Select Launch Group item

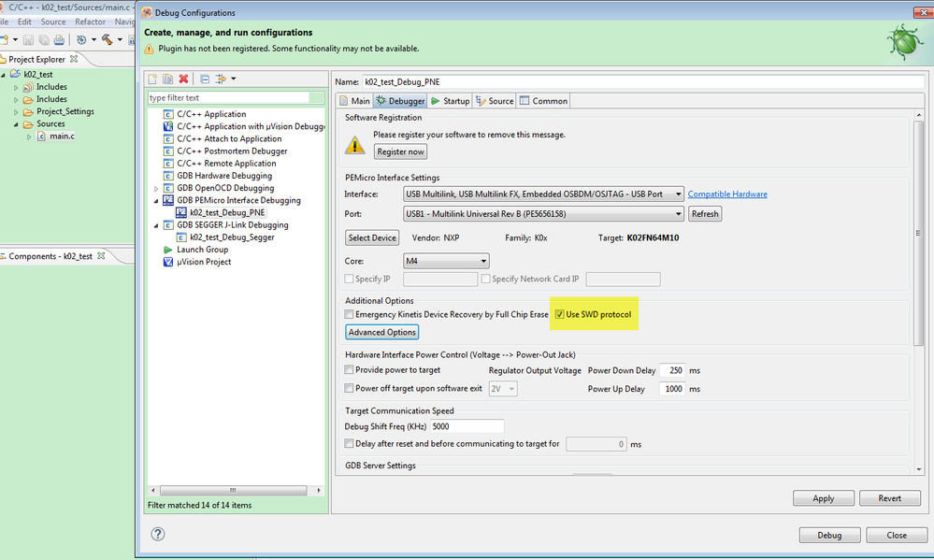tap(203, 250)
